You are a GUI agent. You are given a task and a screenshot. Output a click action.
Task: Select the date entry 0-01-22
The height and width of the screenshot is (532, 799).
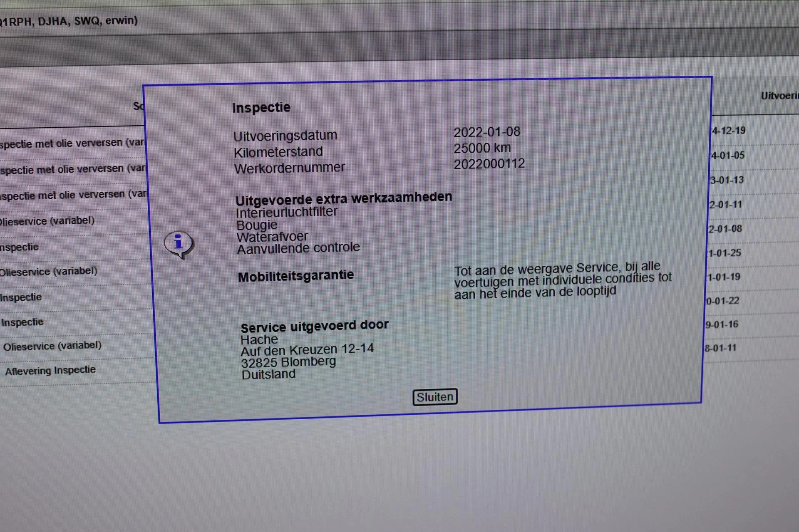[x=722, y=301]
